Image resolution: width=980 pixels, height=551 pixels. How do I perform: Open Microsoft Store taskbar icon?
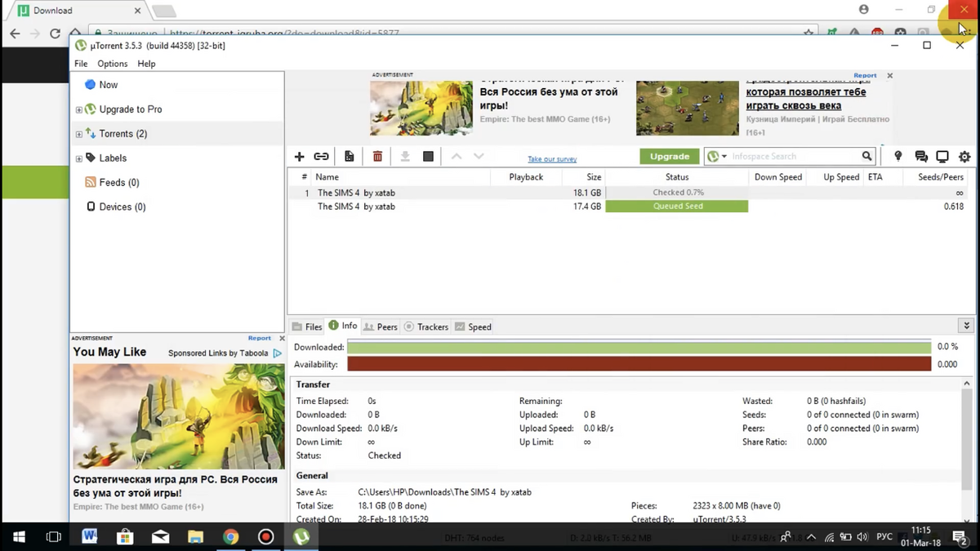pyautogui.click(x=124, y=536)
